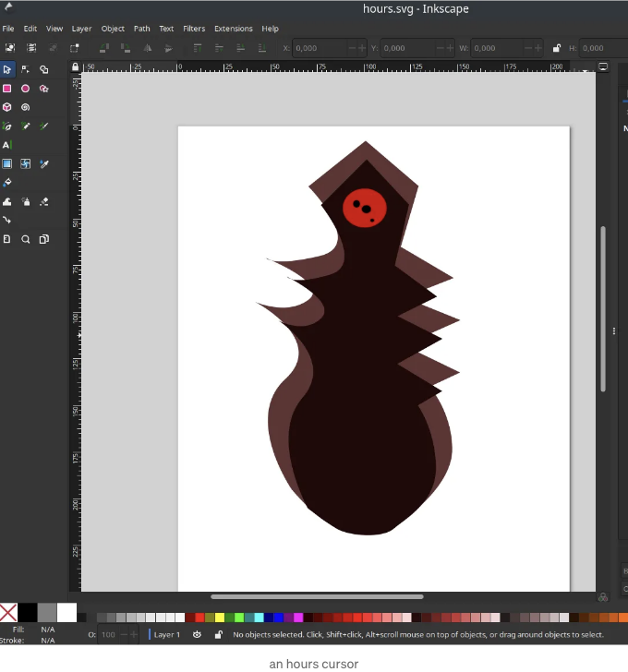The width and height of the screenshot is (628, 672).
Task: Select the Star and polygon tool
Action: [43, 89]
